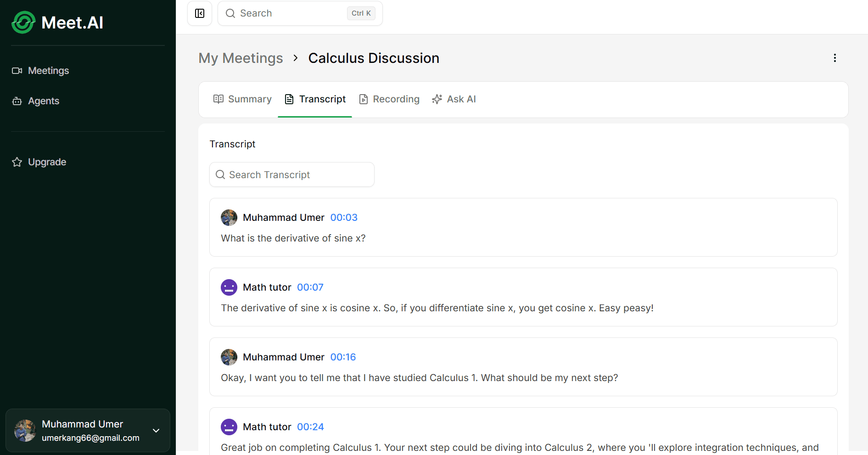Click the Math tutor avatar at 00:07
The image size is (868, 455).
229,287
